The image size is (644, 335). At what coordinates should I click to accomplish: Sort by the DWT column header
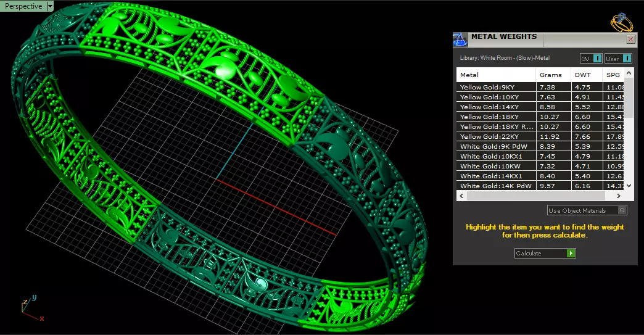pos(587,75)
